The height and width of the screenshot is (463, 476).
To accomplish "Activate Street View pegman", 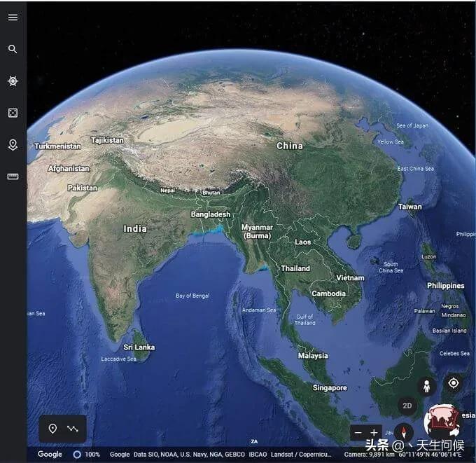I will pyautogui.click(x=427, y=386).
